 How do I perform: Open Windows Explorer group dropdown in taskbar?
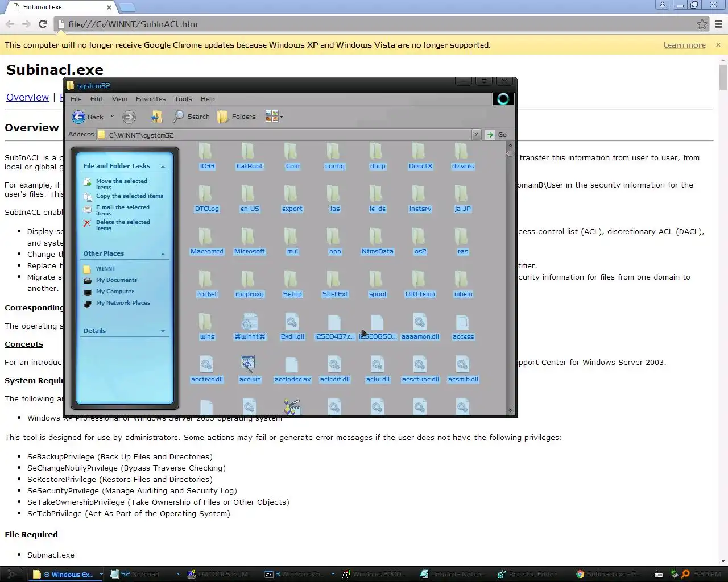point(101,574)
